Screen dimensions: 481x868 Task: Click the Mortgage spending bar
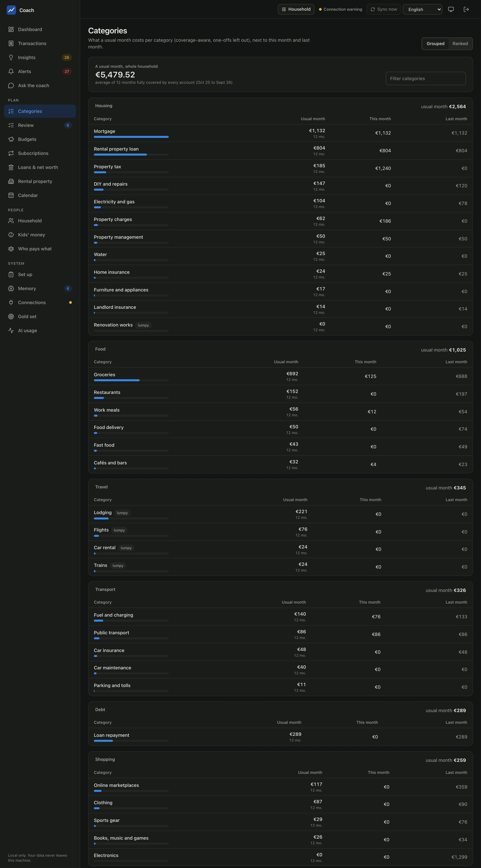pos(131,137)
